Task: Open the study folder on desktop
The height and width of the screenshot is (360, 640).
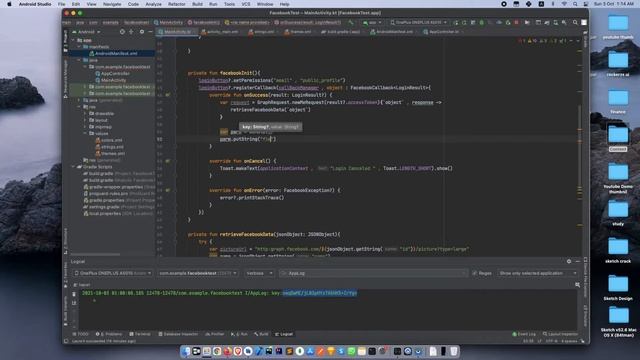Action: pyautogui.click(x=618, y=213)
